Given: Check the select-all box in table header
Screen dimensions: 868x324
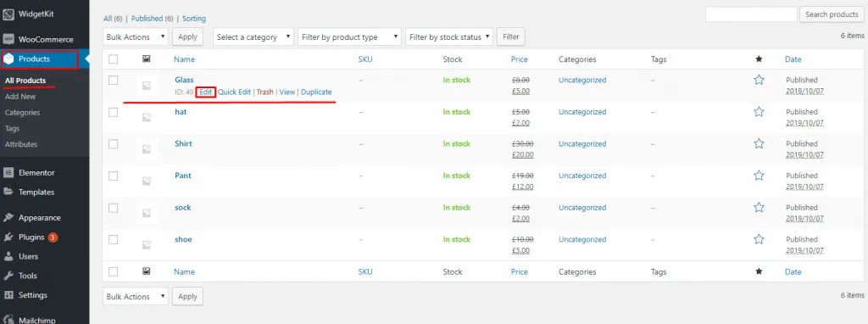Looking at the screenshot, I should (x=114, y=59).
